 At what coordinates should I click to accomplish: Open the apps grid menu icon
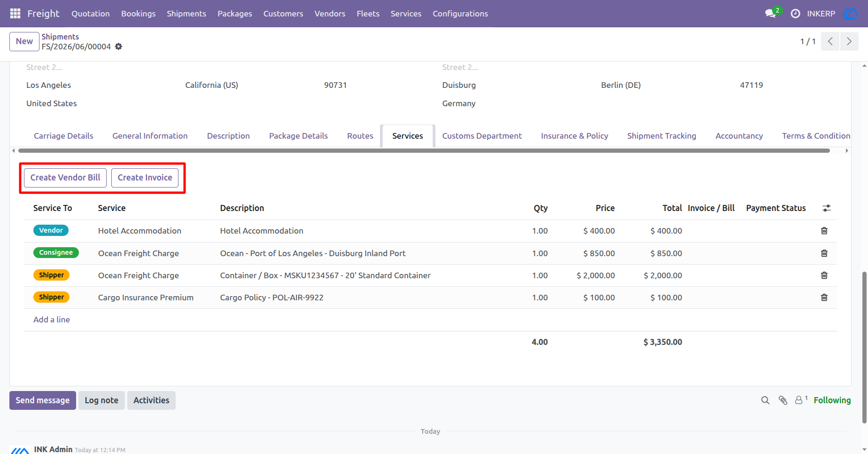click(15, 14)
